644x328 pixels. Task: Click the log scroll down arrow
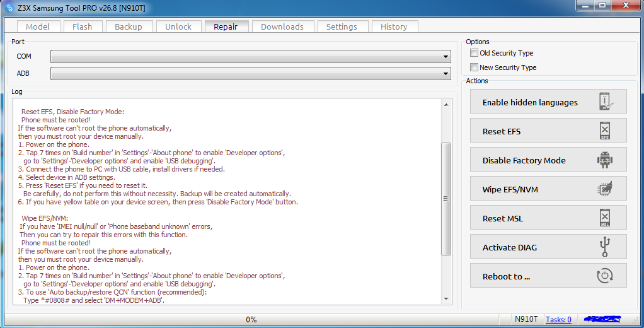coord(446,299)
